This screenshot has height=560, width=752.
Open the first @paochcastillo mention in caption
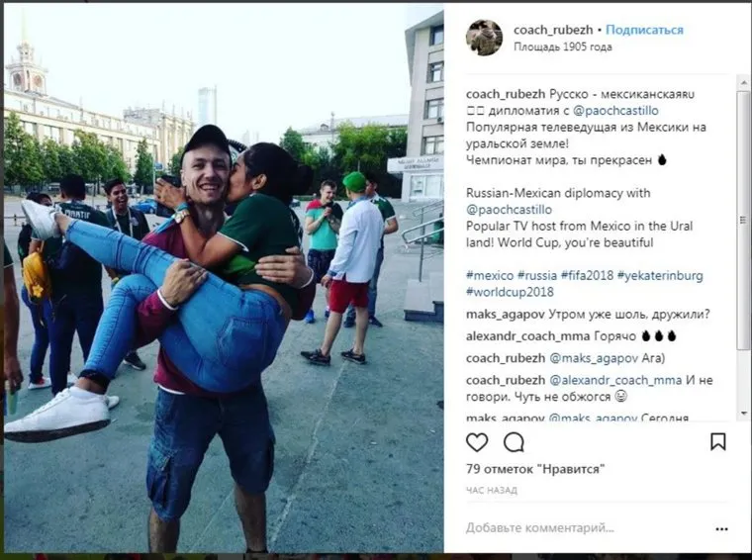(x=615, y=111)
